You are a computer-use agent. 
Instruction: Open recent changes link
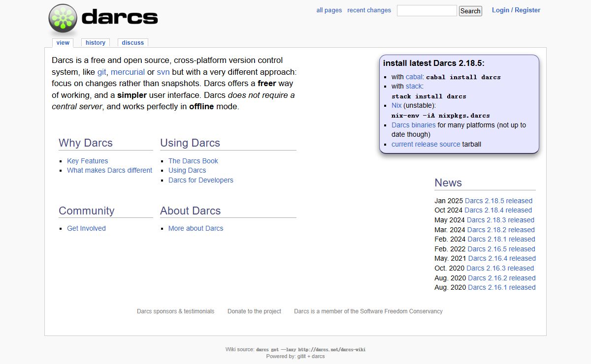[x=369, y=10]
